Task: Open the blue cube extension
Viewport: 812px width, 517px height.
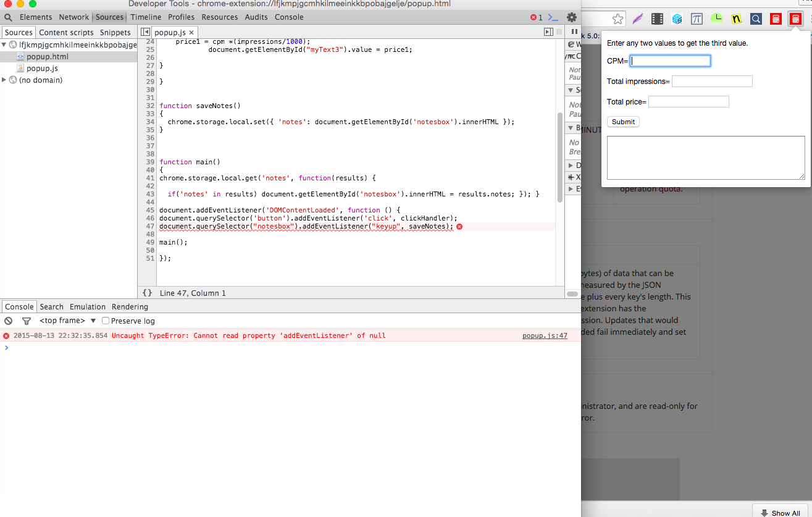Action: click(x=677, y=19)
